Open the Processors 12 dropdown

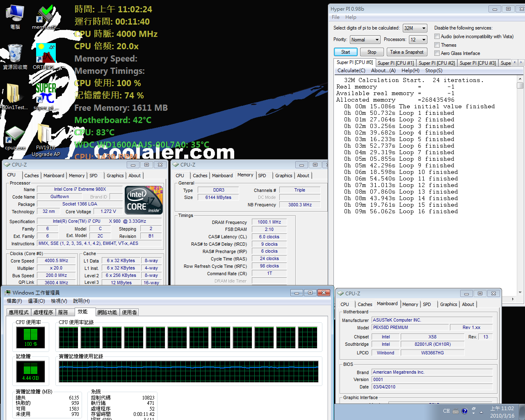418,40
